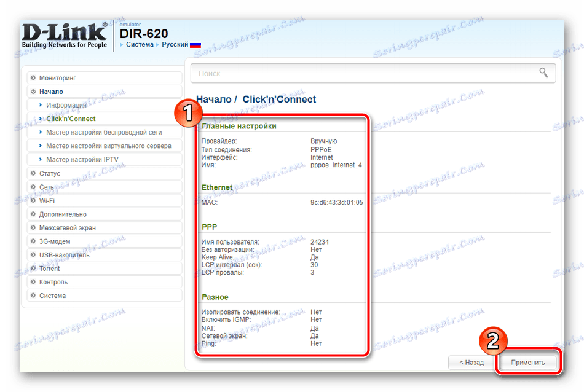This screenshot has width=584, height=392.
Task: Click the PPP section heading
Action: (209, 227)
